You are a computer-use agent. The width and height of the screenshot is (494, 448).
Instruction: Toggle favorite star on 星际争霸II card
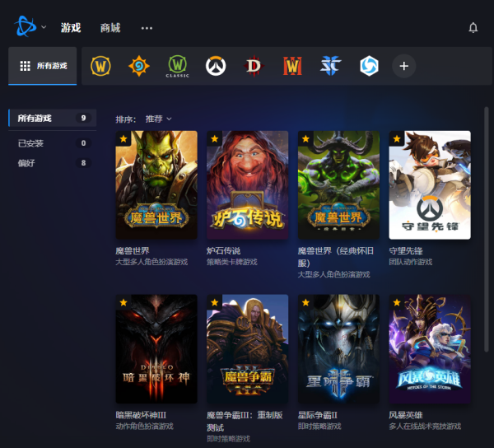(305, 302)
